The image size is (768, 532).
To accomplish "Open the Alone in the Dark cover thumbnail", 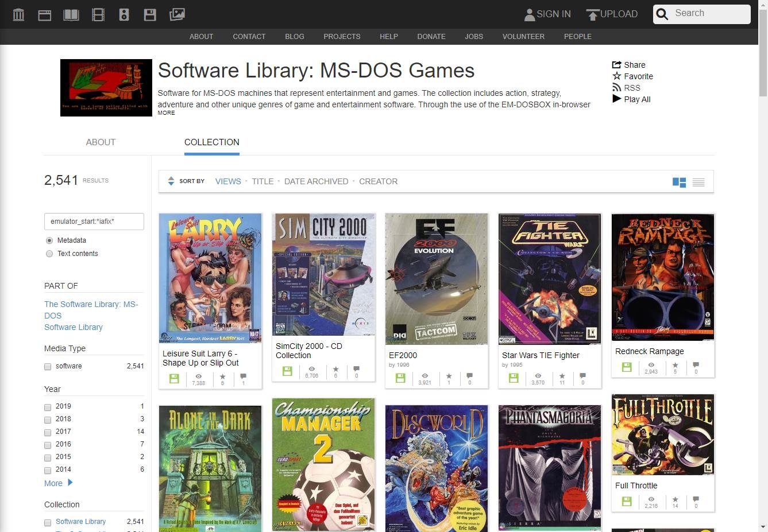I will click(x=210, y=468).
